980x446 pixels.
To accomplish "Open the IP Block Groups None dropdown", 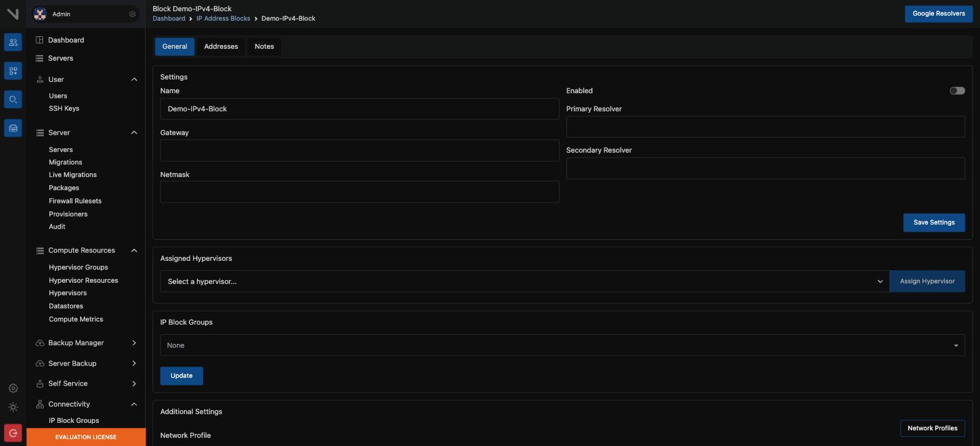I will (x=562, y=345).
